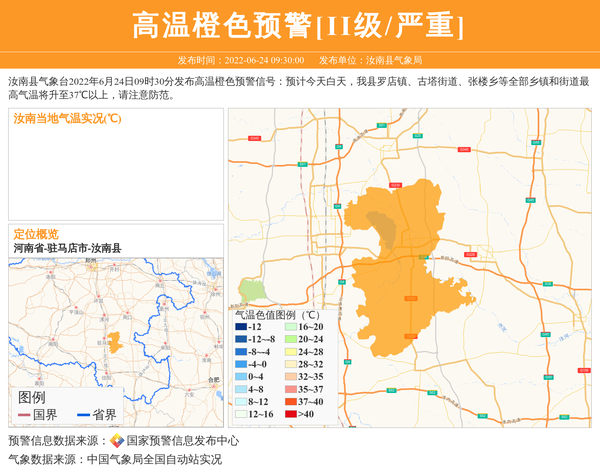
Task: Open the 中国气象局全国自动站实况 source link
Action: pos(154,460)
